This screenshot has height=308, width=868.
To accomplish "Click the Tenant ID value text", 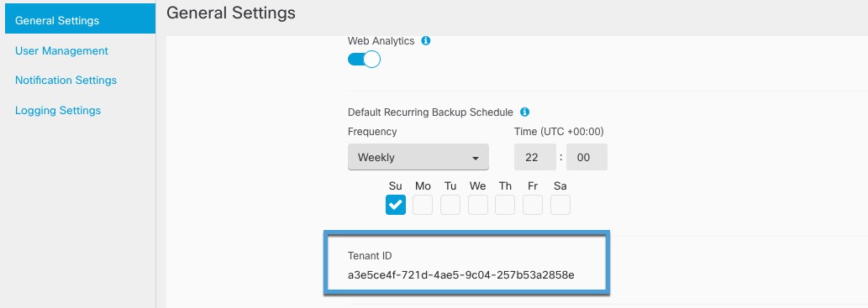I will [461, 274].
